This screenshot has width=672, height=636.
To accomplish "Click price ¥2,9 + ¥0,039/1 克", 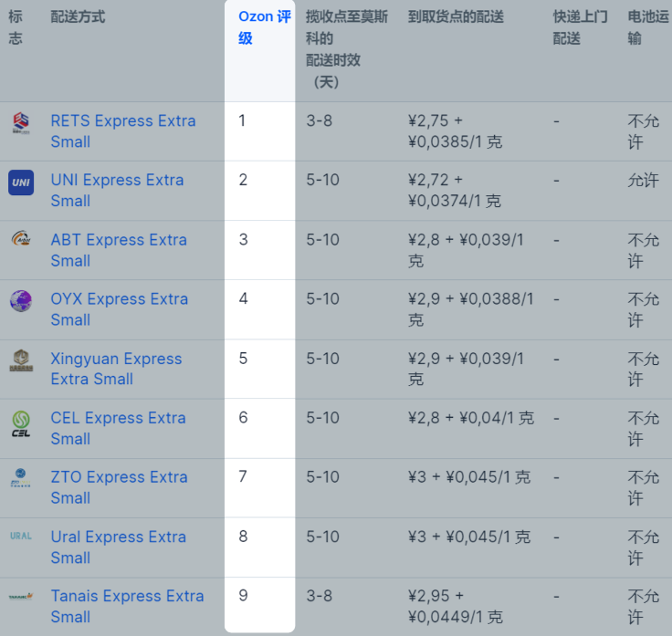I will 466,369.
